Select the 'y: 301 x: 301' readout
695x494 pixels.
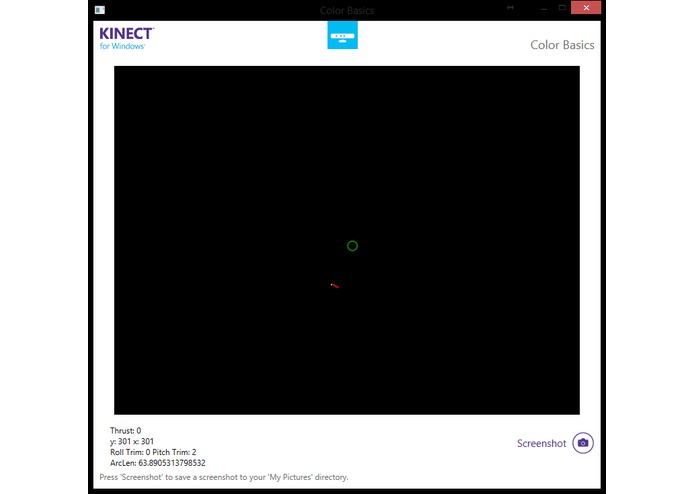[x=132, y=441]
